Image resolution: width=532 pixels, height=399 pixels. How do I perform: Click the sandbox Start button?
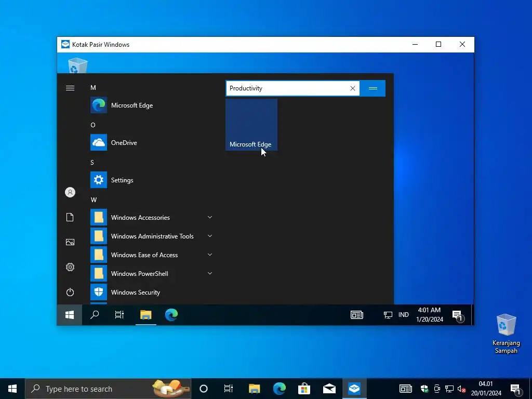tap(70, 315)
